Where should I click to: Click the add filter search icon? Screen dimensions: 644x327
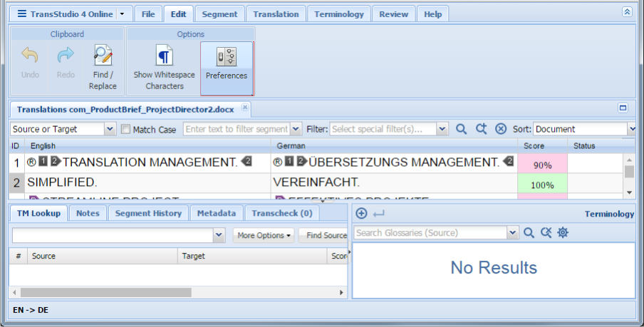pos(481,129)
